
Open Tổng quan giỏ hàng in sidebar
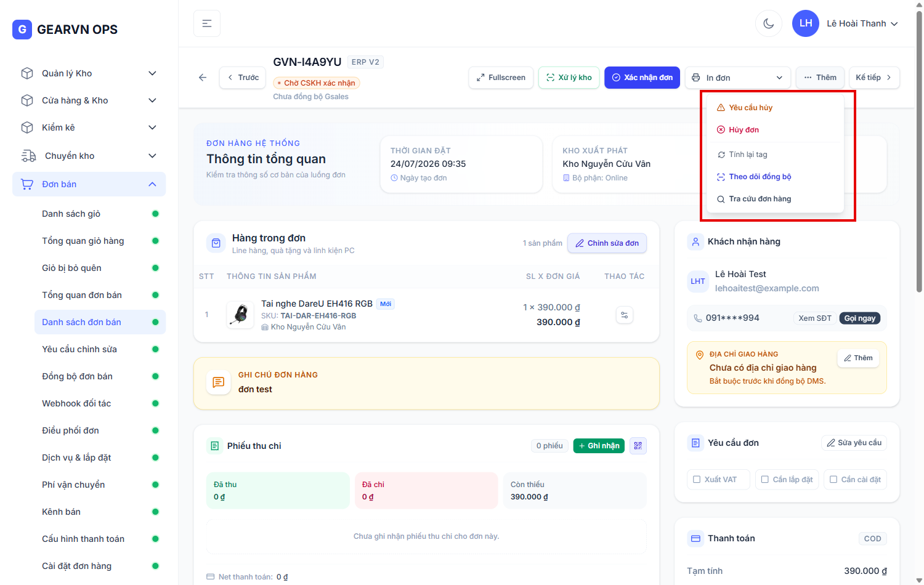[x=100, y=241]
